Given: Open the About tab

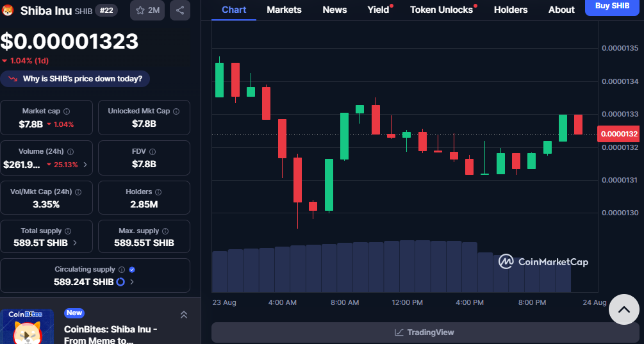Looking at the screenshot, I should (x=561, y=10).
